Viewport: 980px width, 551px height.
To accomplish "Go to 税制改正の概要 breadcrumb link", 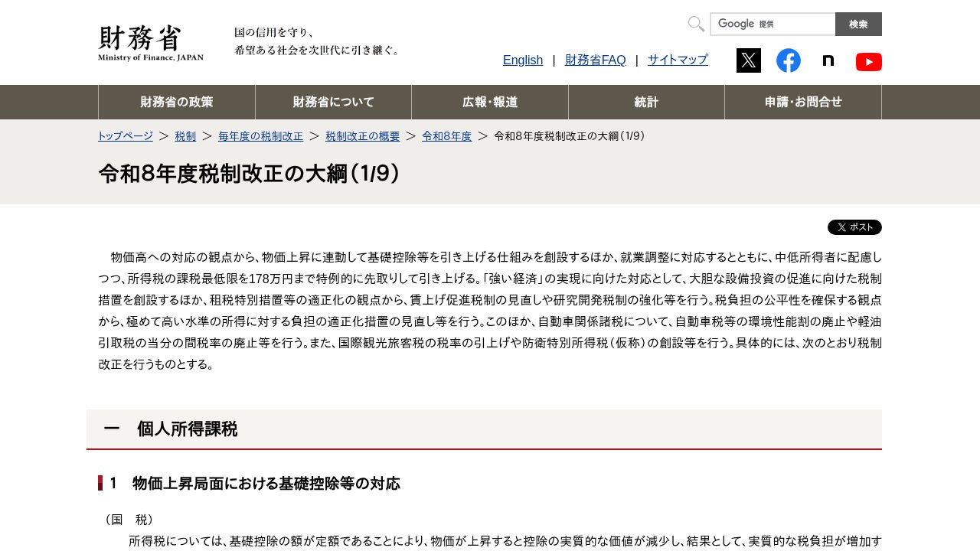I will 363,136.
